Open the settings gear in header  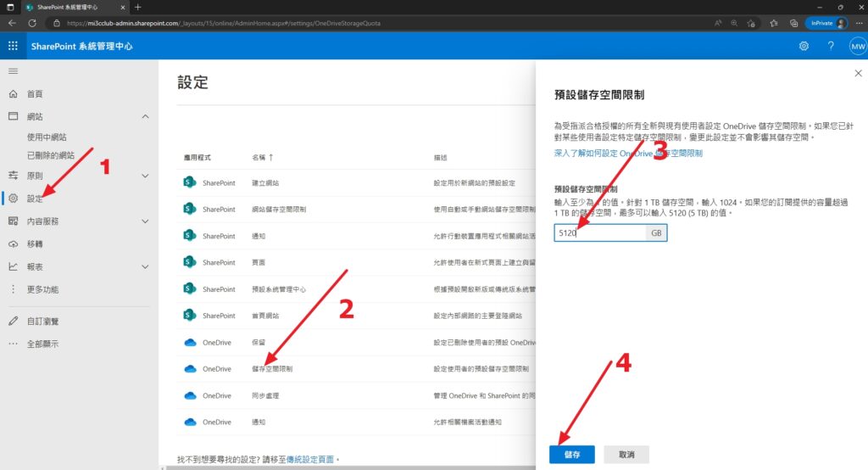804,46
